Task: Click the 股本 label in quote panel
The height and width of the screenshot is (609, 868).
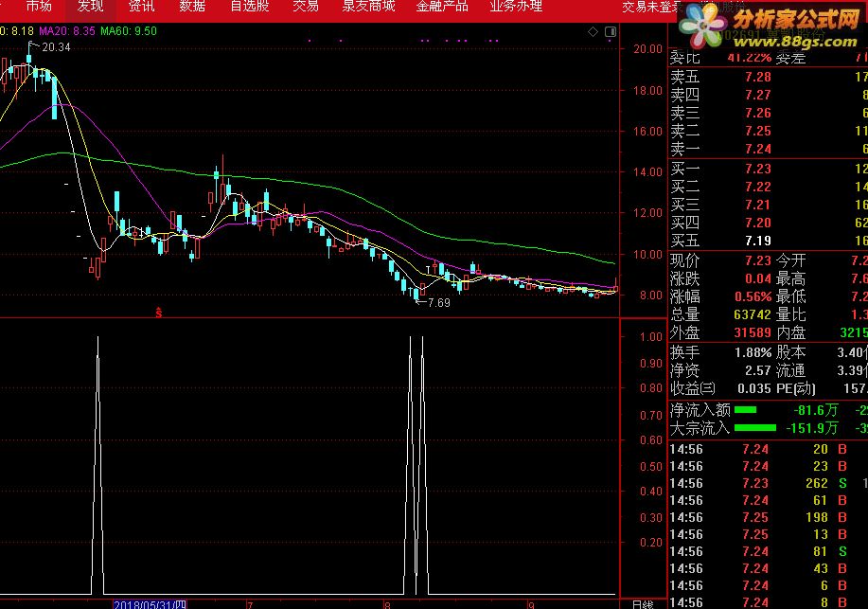Action: 790,353
